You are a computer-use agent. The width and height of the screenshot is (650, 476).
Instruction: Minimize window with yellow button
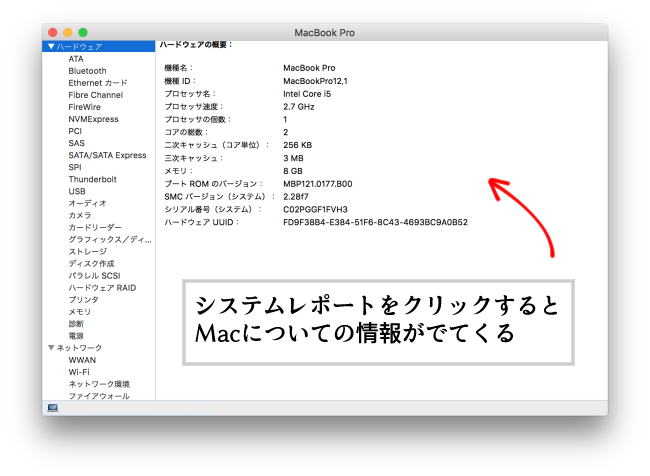tap(68, 32)
